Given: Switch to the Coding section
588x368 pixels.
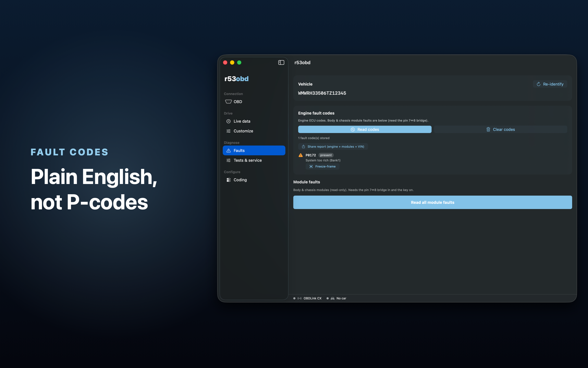Looking at the screenshot, I should (x=254, y=180).
